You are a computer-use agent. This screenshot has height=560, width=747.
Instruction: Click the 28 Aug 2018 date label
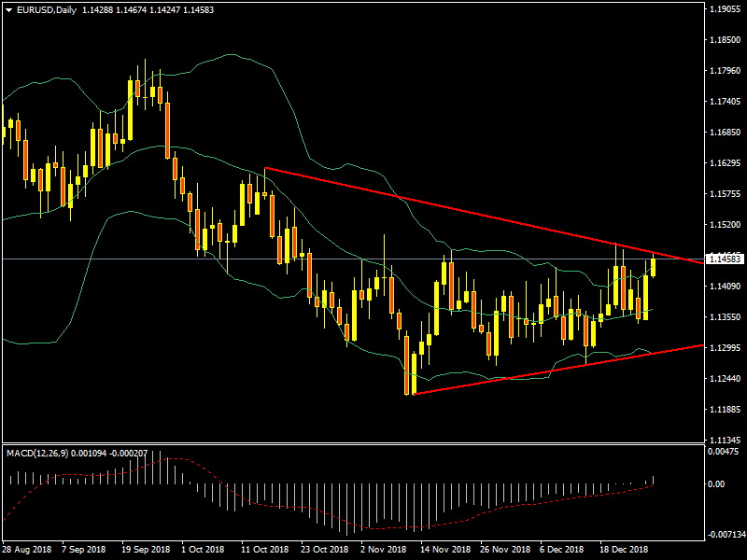pos(26,550)
